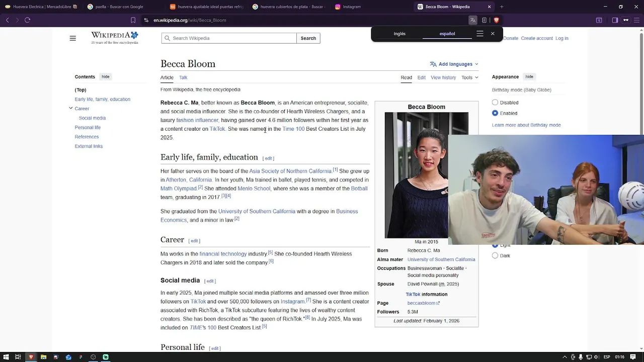This screenshot has width=644, height=362.
Task: Click the Brave shields lion icon
Action: pos(496,20)
